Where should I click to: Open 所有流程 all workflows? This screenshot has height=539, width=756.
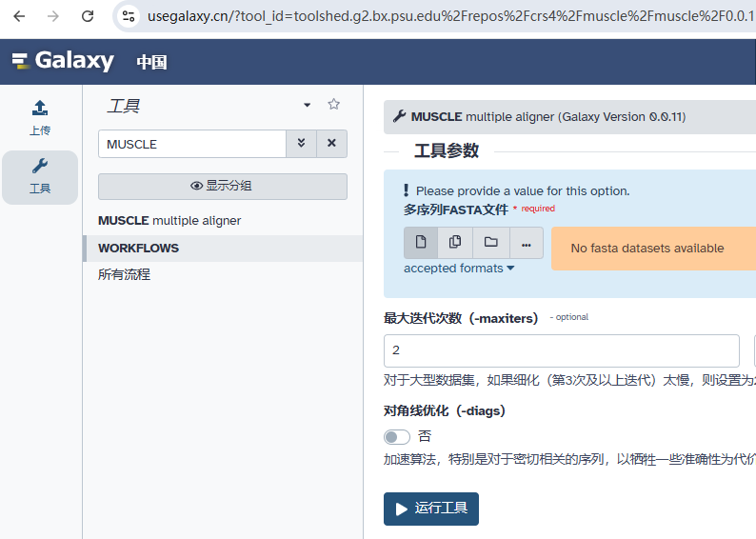click(x=125, y=275)
